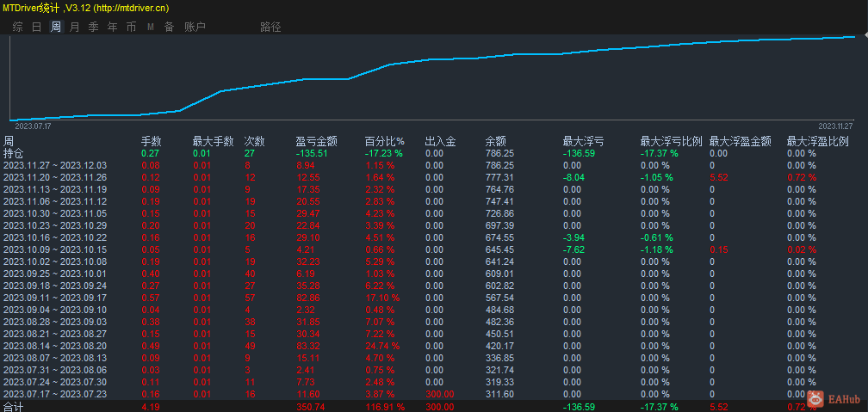Click max floating profit 0.15

(x=717, y=249)
